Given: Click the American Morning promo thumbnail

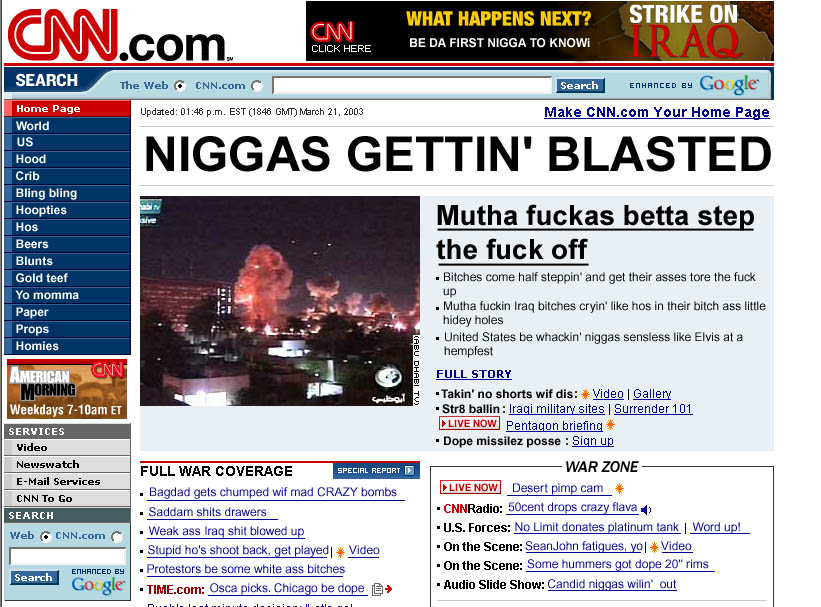Looking at the screenshot, I should [x=67, y=388].
